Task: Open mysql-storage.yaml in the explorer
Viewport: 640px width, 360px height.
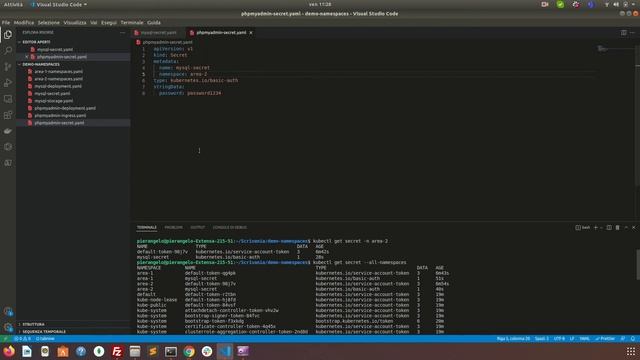Action: [53, 101]
